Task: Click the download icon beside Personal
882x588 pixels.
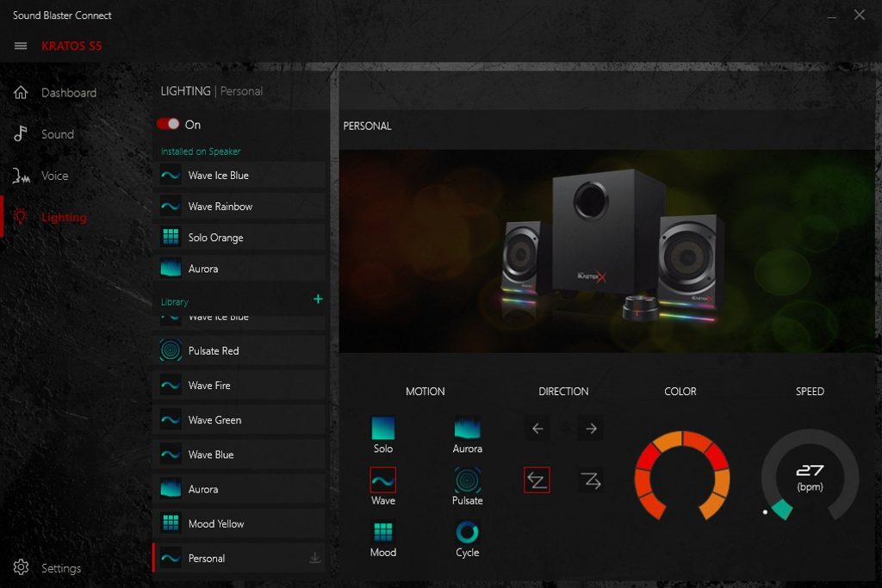Action: pyautogui.click(x=315, y=559)
